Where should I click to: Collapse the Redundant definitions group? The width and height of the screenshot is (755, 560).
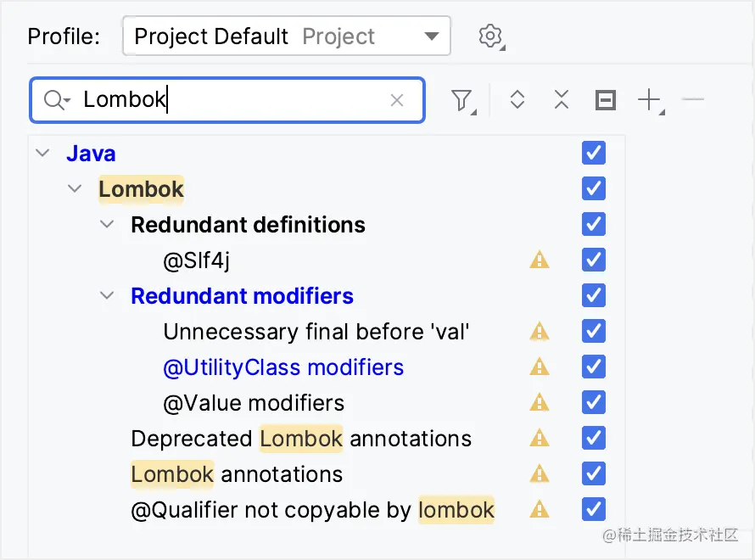coord(108,224)
